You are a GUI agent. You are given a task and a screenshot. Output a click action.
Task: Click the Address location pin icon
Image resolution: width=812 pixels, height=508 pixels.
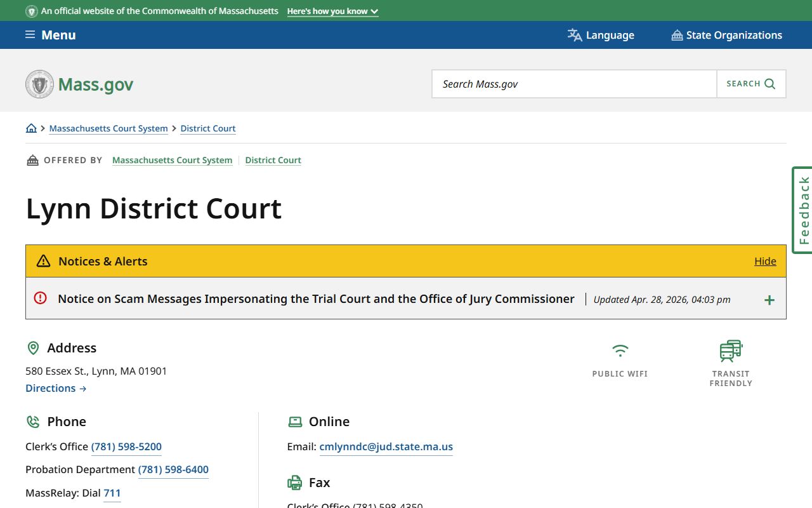[33, 348]
